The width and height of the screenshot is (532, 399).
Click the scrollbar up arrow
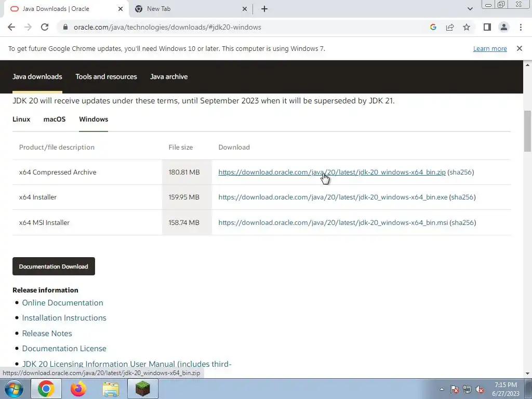527,64
